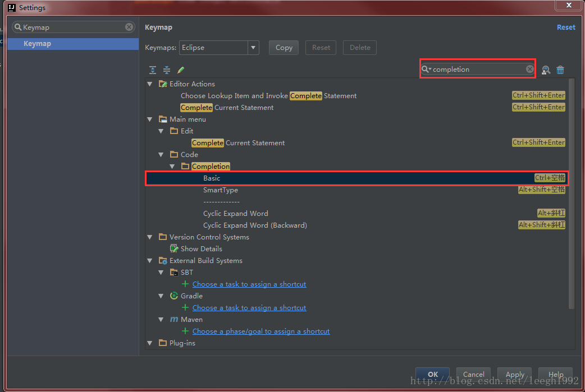The image size is (585, 392).
Task: Close the Settings dialog window
Action: point(569,5)
